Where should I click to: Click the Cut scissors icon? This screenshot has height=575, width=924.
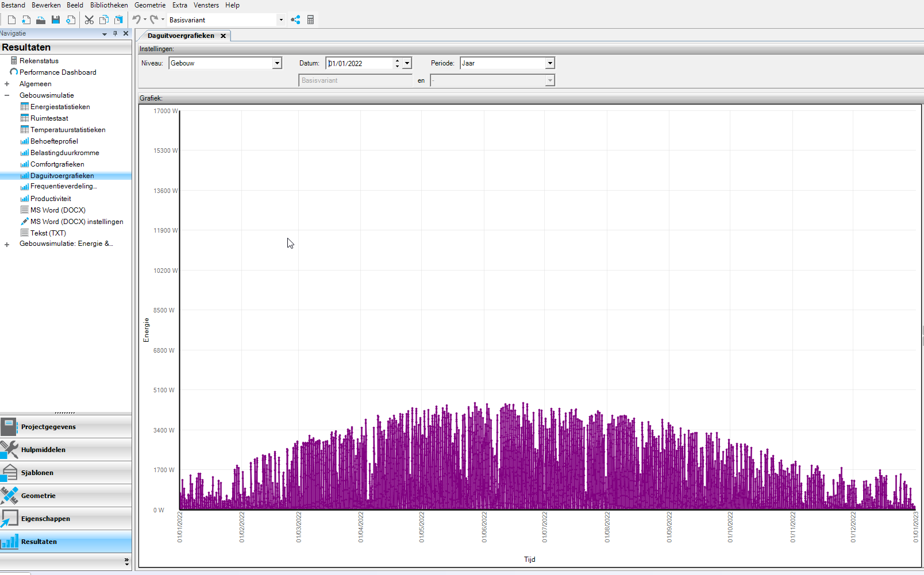pyautogui.click(x=89, y=20)
